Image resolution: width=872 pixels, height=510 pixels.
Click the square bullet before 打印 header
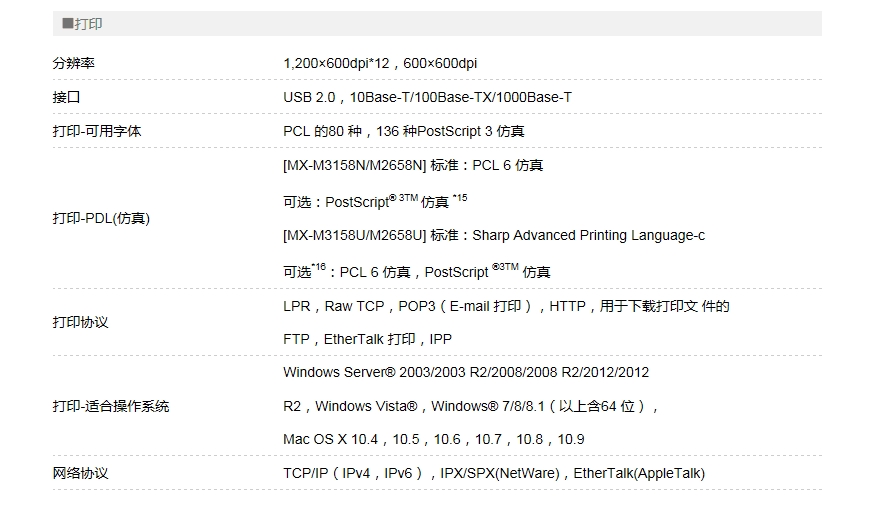[67, 24]
